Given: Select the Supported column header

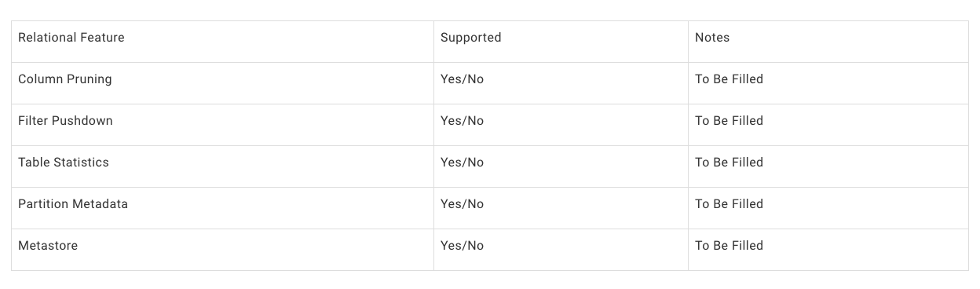Looking at the screenshot, I should click(x=561, y=42).
